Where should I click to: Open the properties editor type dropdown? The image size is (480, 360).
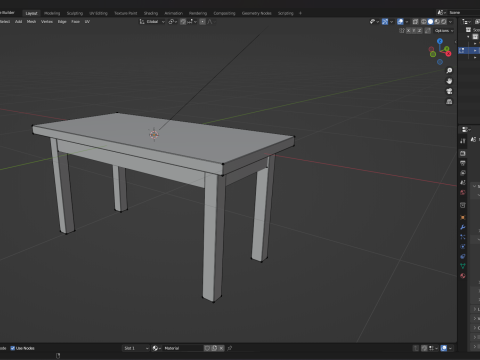[x=466, y=129]
